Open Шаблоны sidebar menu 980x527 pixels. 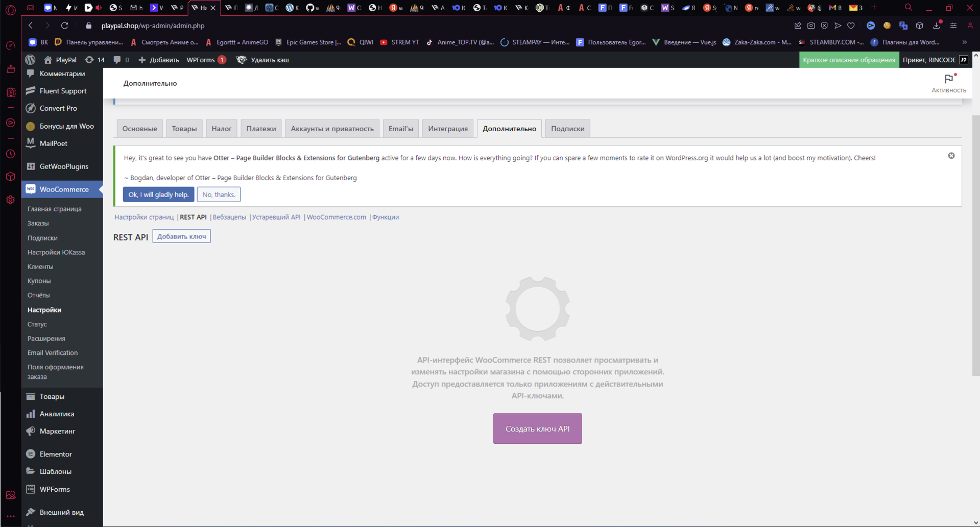pyautogui.click(x=62, y=471)
